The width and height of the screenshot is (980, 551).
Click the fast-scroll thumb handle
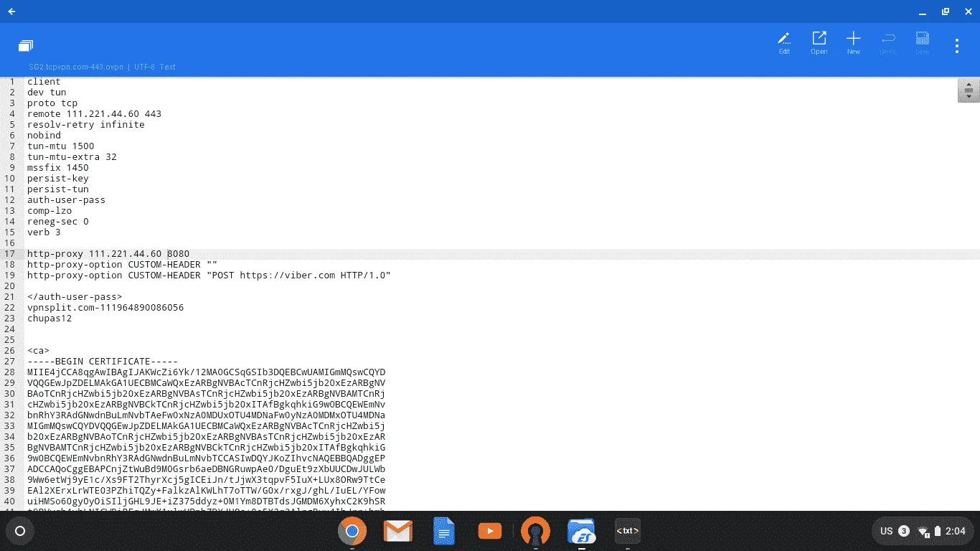(969, 90)
